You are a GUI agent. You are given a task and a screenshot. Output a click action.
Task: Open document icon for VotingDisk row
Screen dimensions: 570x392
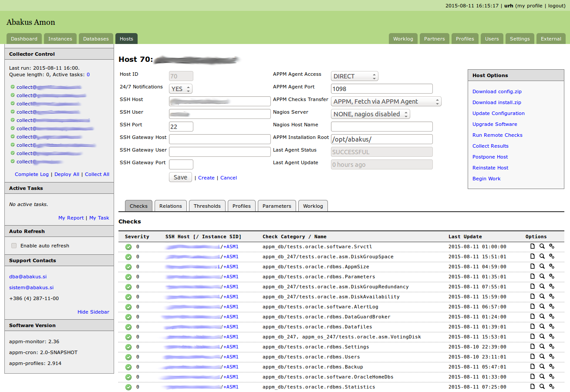coord(532,337)
